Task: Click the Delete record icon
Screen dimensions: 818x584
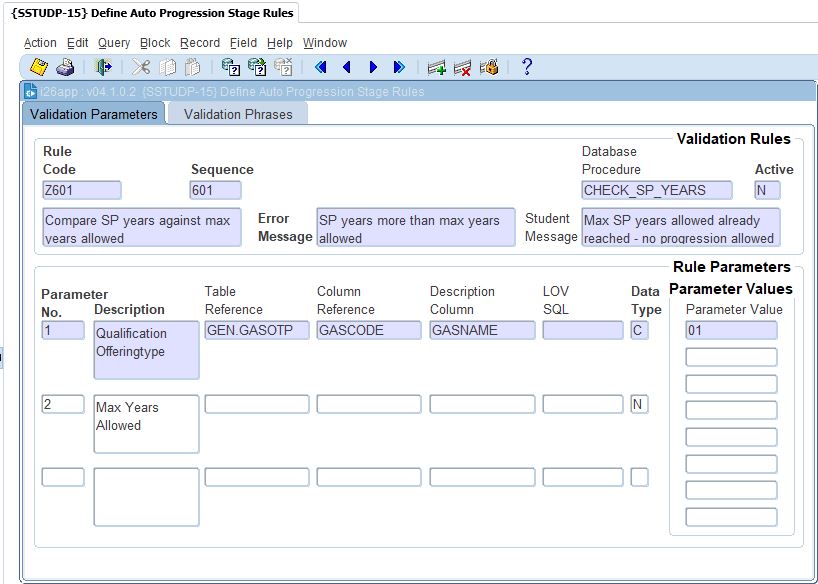Action: 462,67
